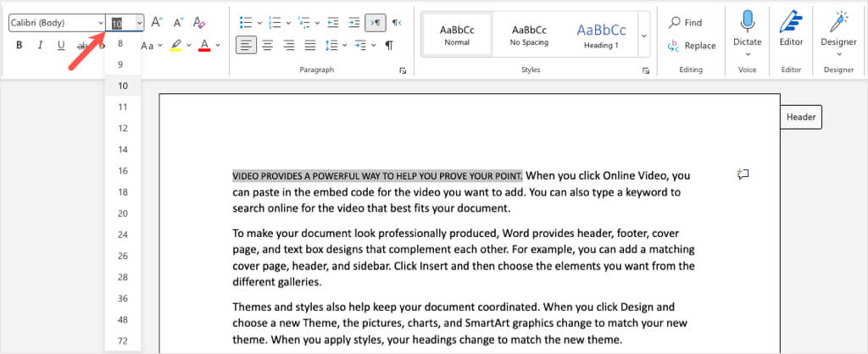Toggle Italic formatting

click(40, 45)
